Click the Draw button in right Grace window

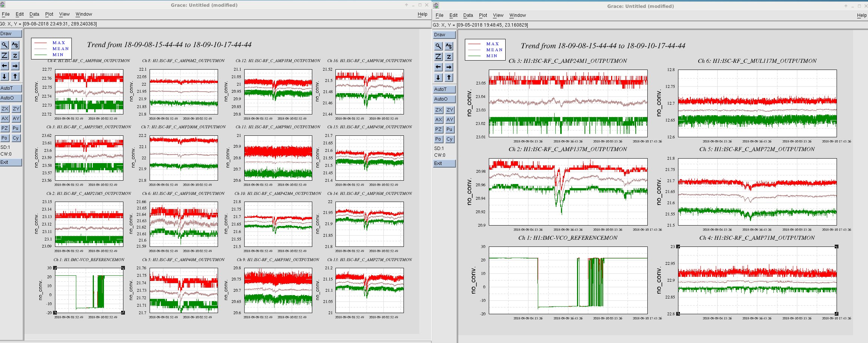pyautogui.click(x=444, y=35)
